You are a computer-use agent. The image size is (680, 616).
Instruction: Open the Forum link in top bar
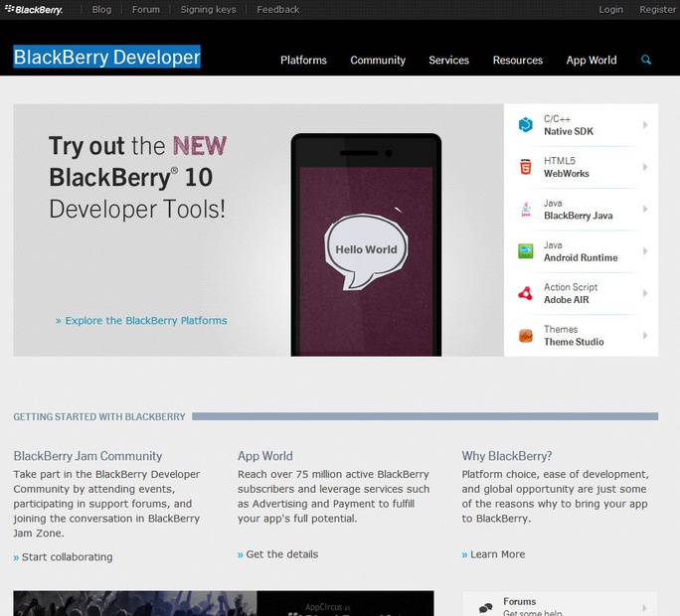click(146, 9)
